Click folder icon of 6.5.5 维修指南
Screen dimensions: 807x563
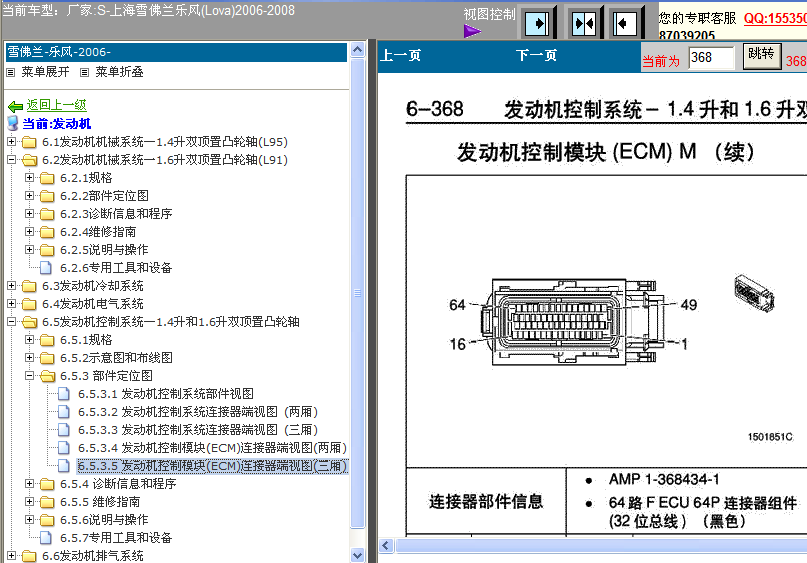click(47, 502)
